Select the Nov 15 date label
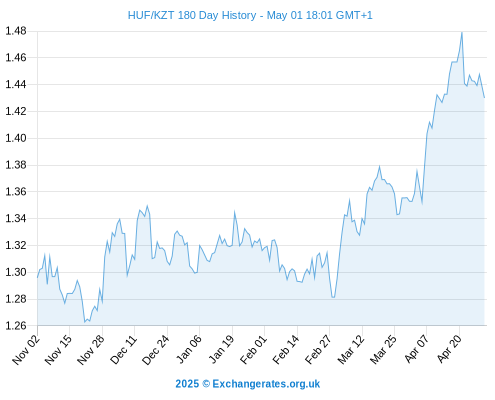Screen dimensions: 495x400 click(58, 349)
